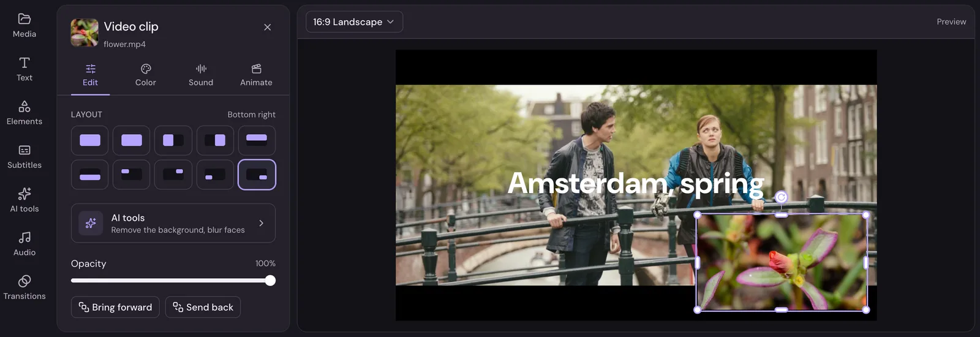Open the Media panel in sidebar
This screenshot has height=337, width=980.
(x=24, y=26)
